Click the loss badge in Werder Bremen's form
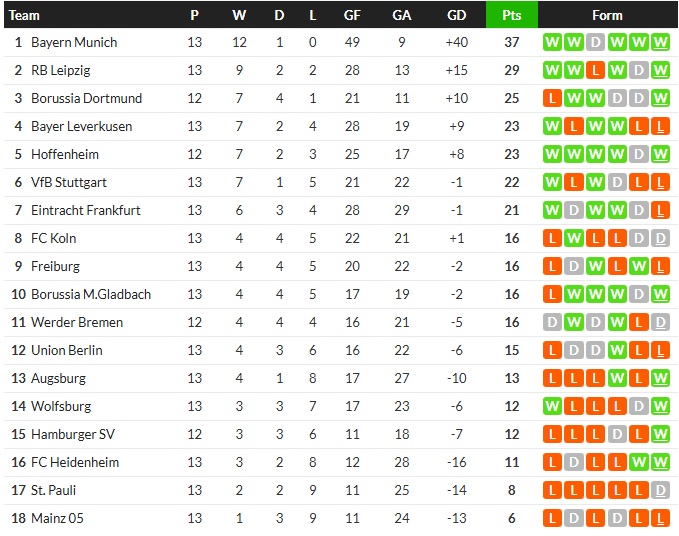679x536 pixels. point(640,322)
